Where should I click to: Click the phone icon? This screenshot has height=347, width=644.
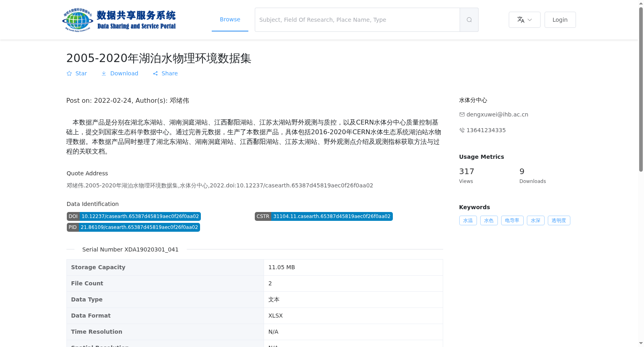coord(462,130)
